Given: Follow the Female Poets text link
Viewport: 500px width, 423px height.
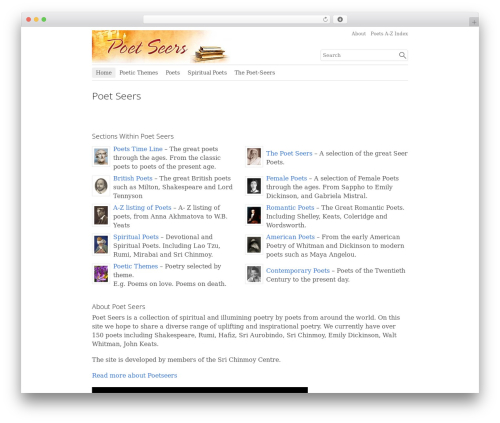Looking at the screenshot, I should pyautogui.click(x=287, y=178).
